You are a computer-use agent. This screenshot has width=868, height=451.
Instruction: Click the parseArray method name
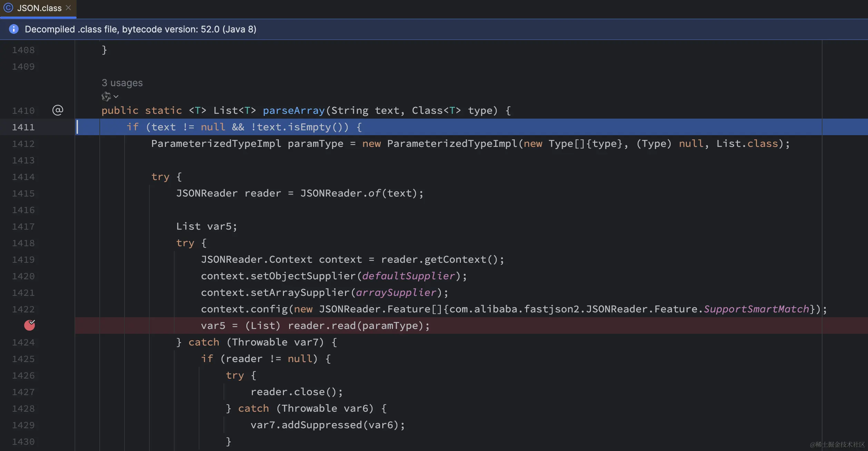pyautogui.click(x=294, y=110)
